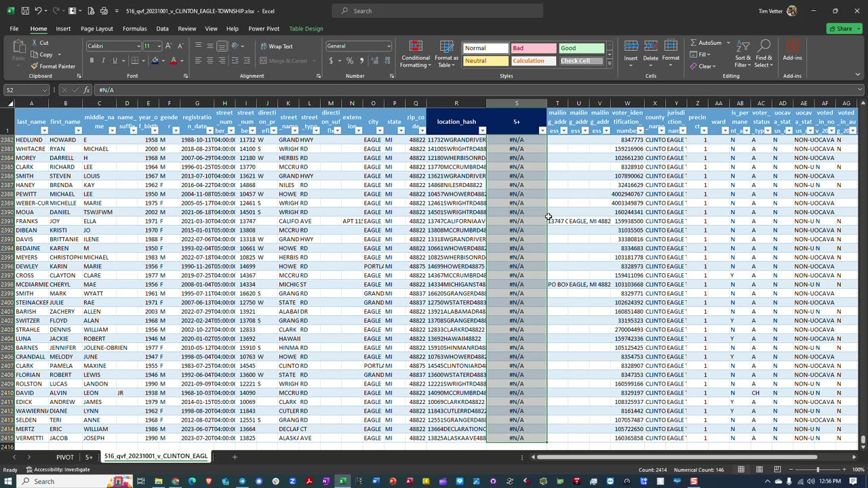This screenshot has height=488, width=868.
Task: Click Decrease Indent icon
Action: [235, 60]
